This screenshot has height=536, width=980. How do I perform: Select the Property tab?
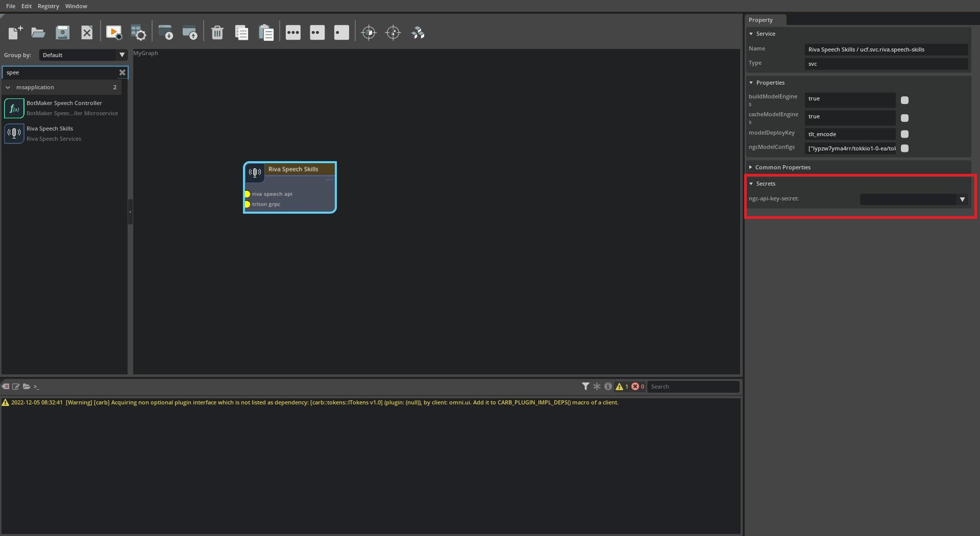(x=761, y=20)
